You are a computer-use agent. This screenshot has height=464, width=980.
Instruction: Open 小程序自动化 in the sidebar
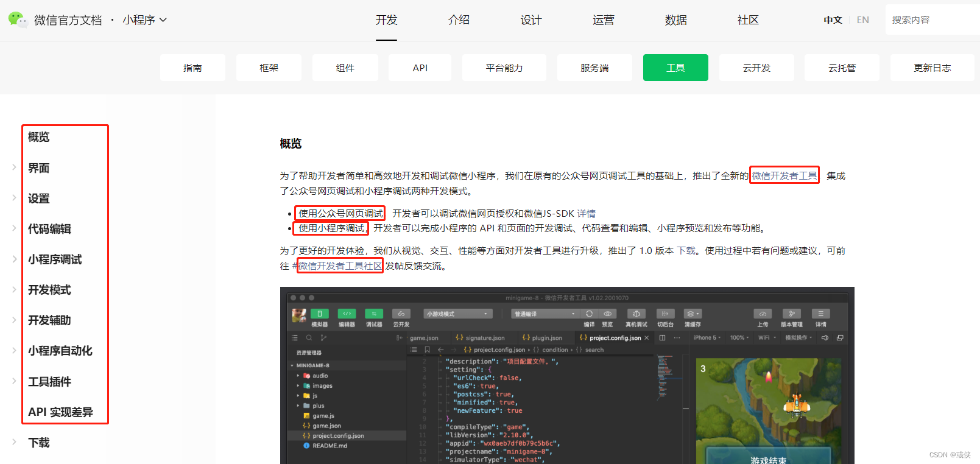pyautogui.click(x=60, y=351)
